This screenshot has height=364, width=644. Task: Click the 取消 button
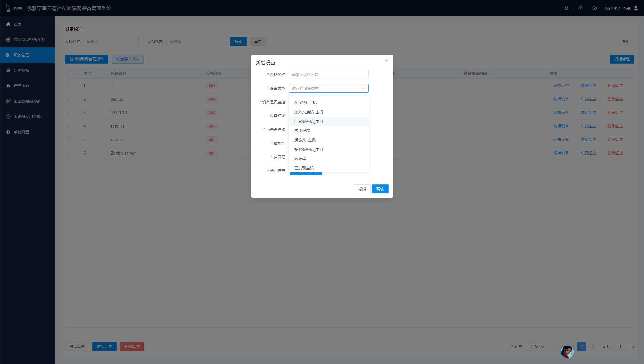[362, 189]
